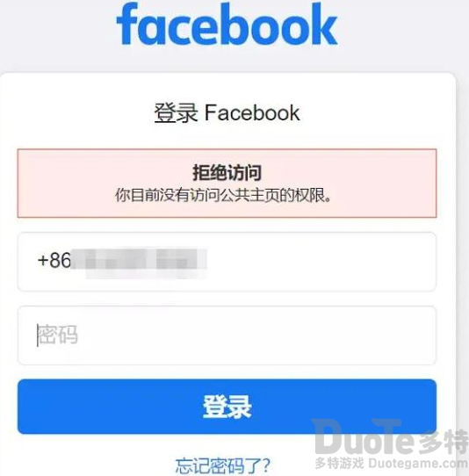Click the blue facebook logo
The image size is (469, 476).
point(227,24)
